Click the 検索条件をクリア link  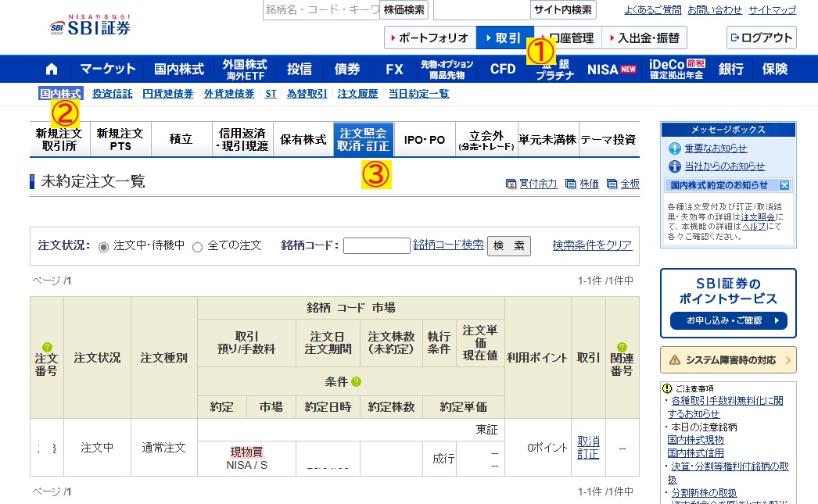pos(592,245)
